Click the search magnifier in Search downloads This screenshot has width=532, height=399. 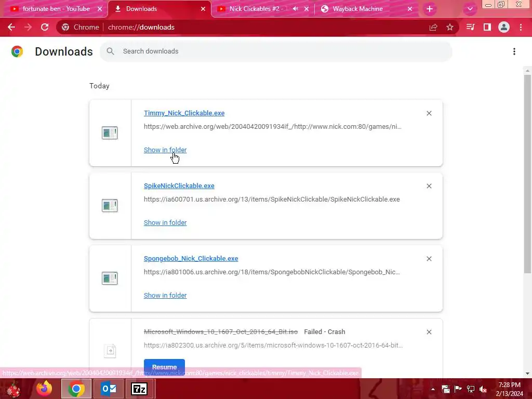tap(110, 51)
